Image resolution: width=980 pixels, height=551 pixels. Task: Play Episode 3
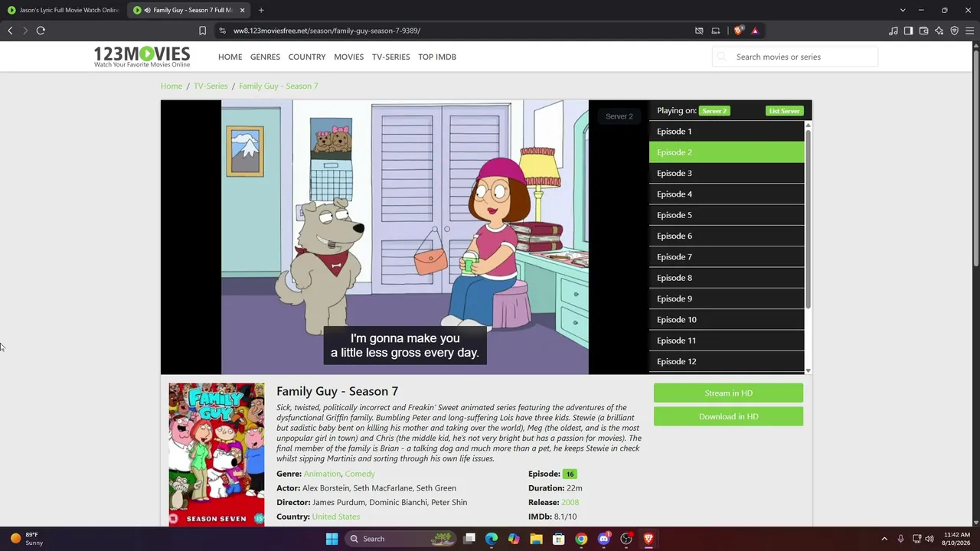point(727,173)
